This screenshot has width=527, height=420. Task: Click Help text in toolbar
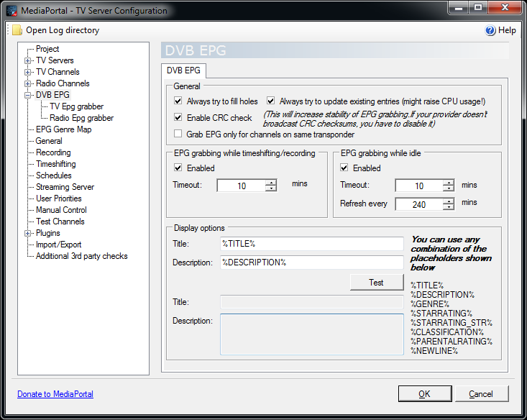click(507, 30)
